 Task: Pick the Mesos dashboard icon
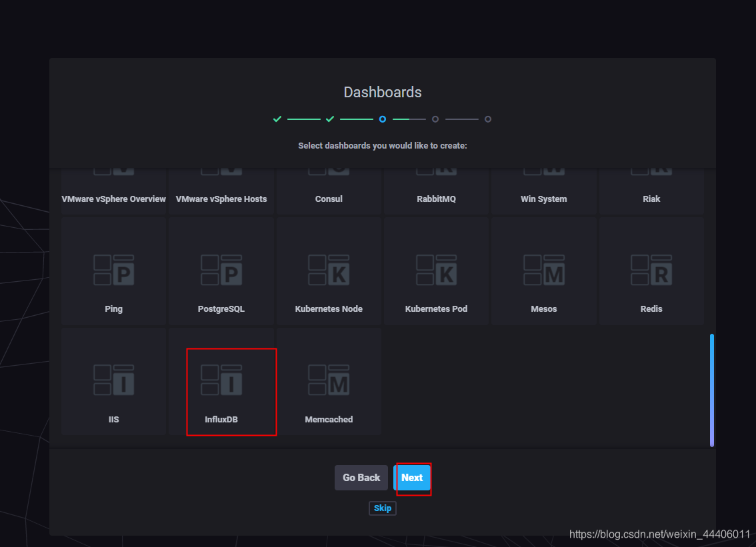coord(544,270)
